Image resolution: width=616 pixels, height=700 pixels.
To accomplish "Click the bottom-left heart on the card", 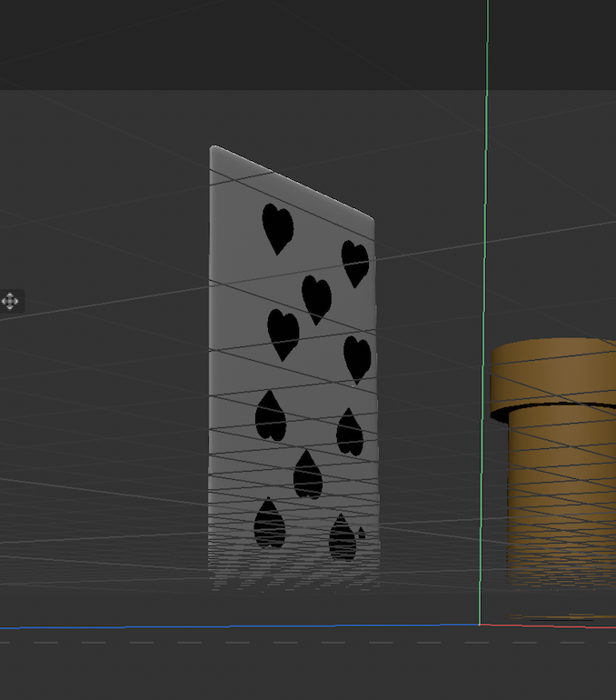I will point(269,524).
